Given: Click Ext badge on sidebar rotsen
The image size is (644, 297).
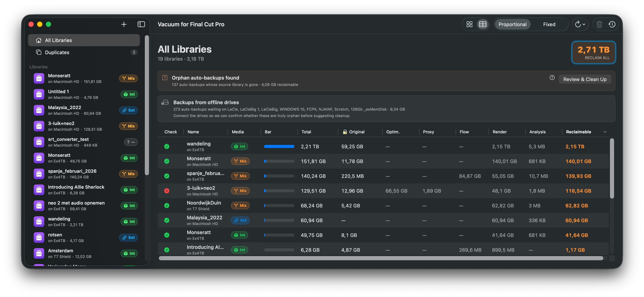Looking at the screenshot, I should pos(128,238).
